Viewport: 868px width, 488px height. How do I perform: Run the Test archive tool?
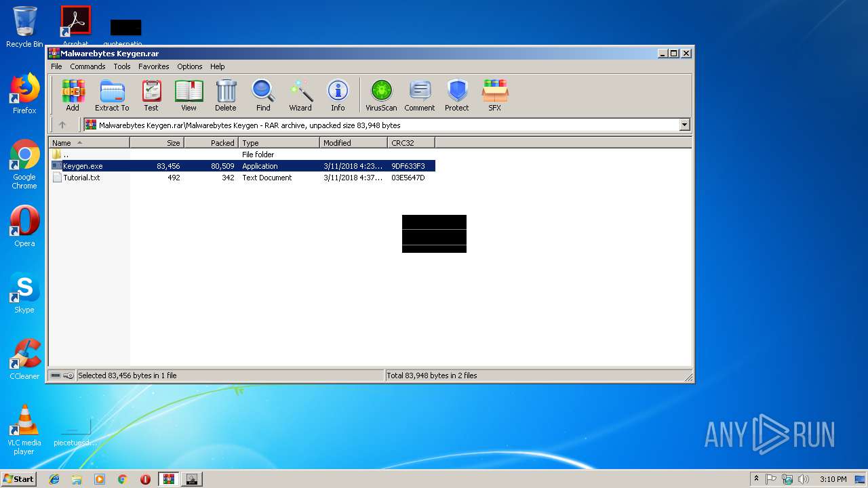151,96
